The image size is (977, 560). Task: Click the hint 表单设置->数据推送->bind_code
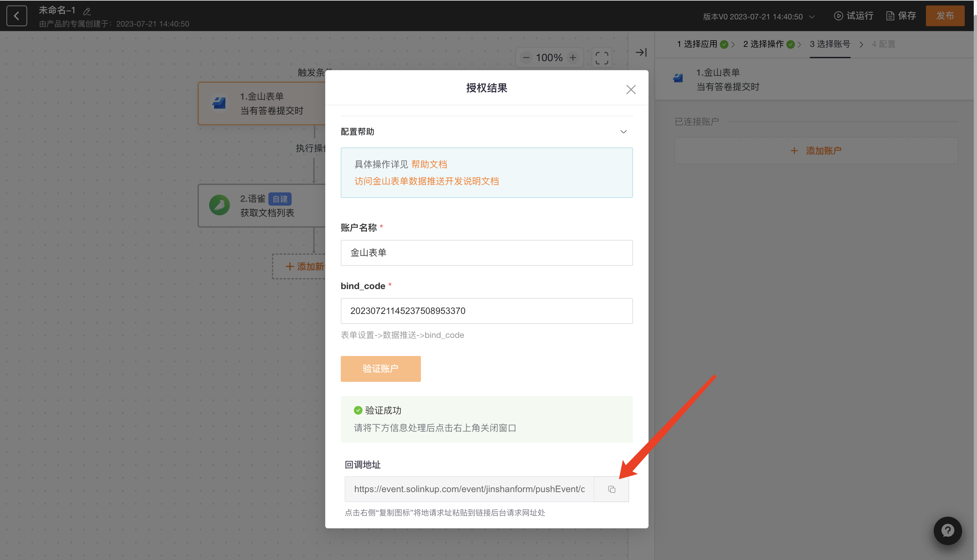(x=402, y=335)
